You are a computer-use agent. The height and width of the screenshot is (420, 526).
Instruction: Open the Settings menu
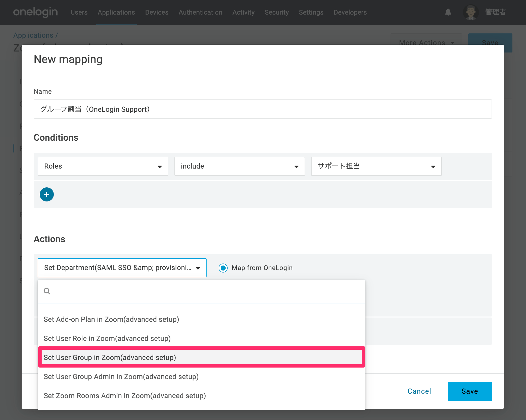[x=311, y=12]
